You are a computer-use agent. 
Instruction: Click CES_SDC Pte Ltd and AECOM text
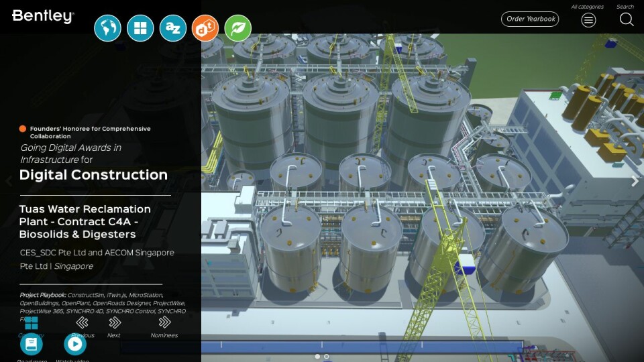click(x=97, y=259)
